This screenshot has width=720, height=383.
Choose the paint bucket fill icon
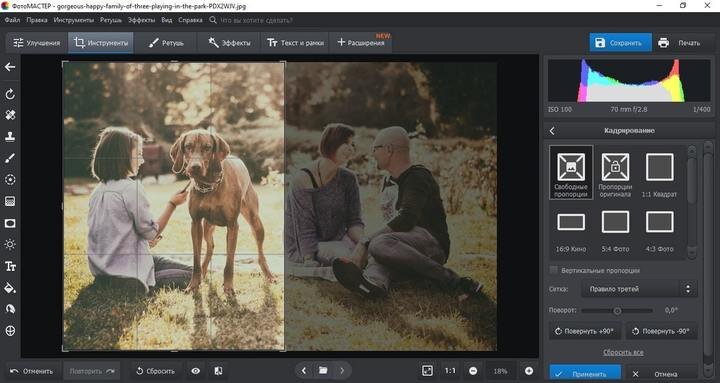10,288
